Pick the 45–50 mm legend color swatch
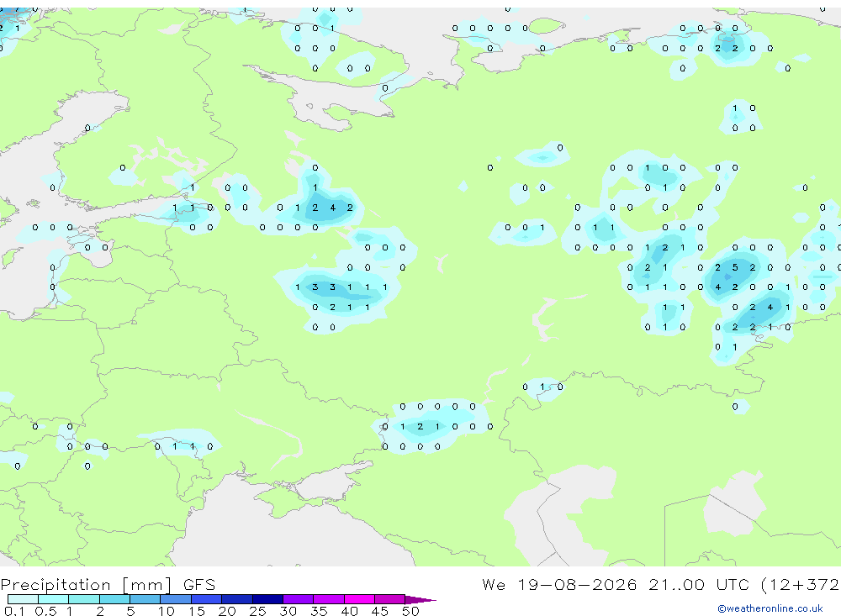 (x=390, y=599)
